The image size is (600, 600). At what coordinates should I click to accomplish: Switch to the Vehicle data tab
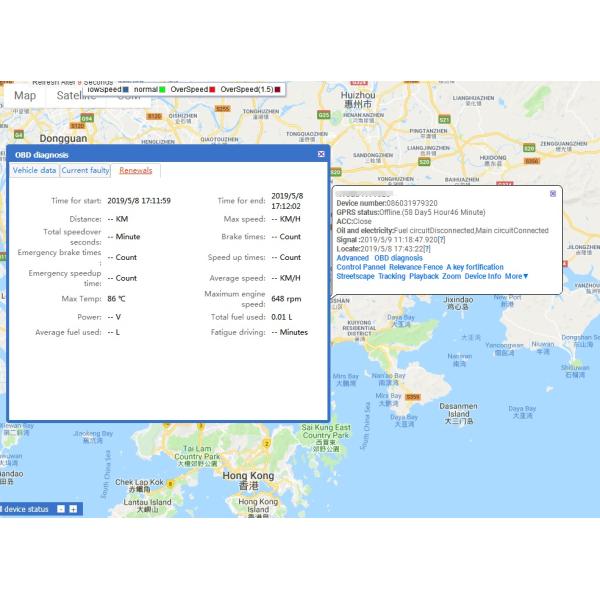[x=34, y=171]
